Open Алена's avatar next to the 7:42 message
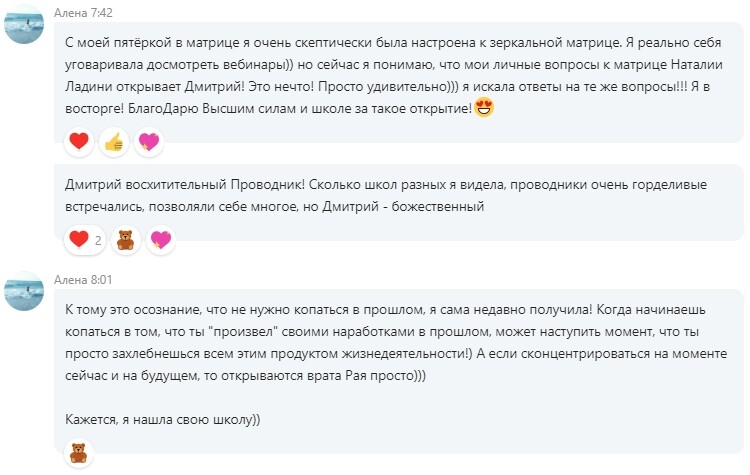Viewport: 750px width, 475px height. click(x=25, y=24)
